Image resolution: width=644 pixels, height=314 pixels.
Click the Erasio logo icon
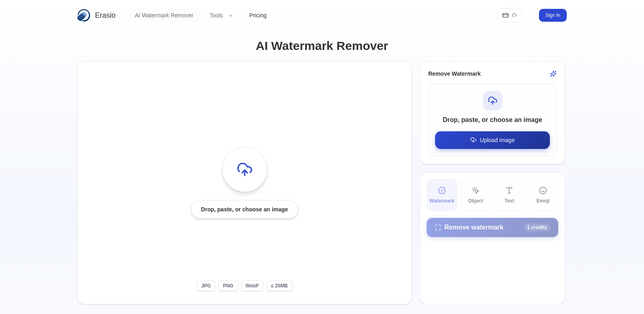pos(84,15)
